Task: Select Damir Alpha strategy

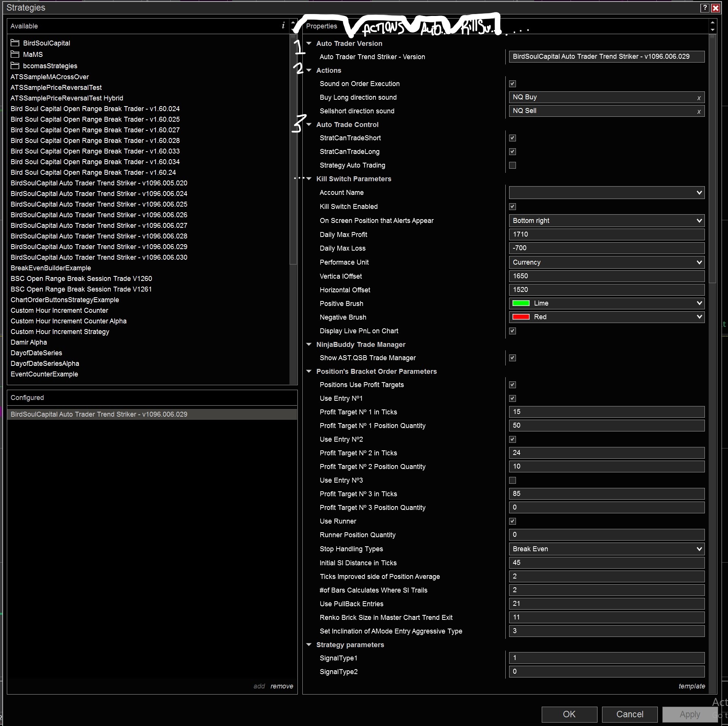Action: tap(29, 342)
